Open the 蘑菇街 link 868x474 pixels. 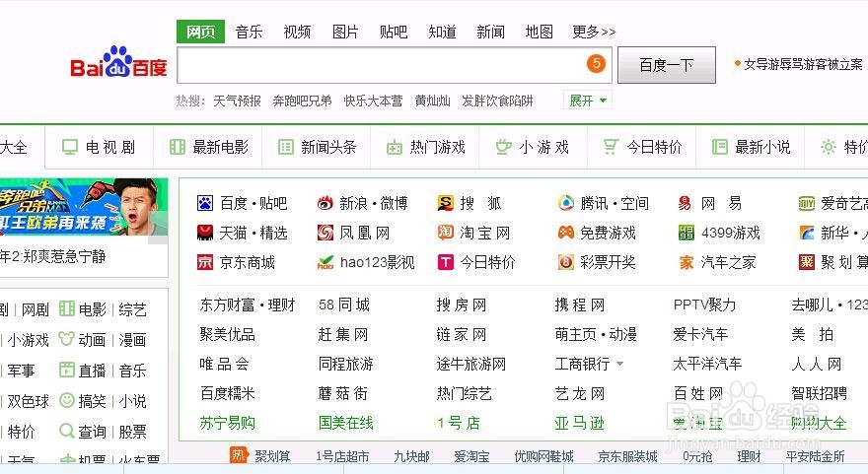click(x=342, y=393)
